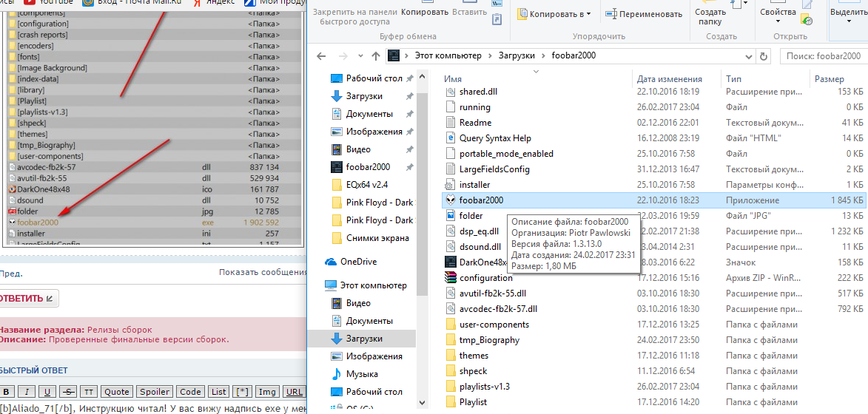Toggle bold with the B button
The height and width of the screenshot is (414, 868).
pos(7,392)
